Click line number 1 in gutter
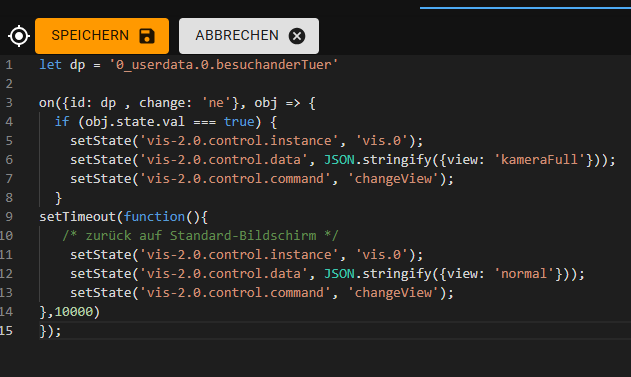Image resolution: width=631 pixels, height=377 pixels. (x=9, y=65)
